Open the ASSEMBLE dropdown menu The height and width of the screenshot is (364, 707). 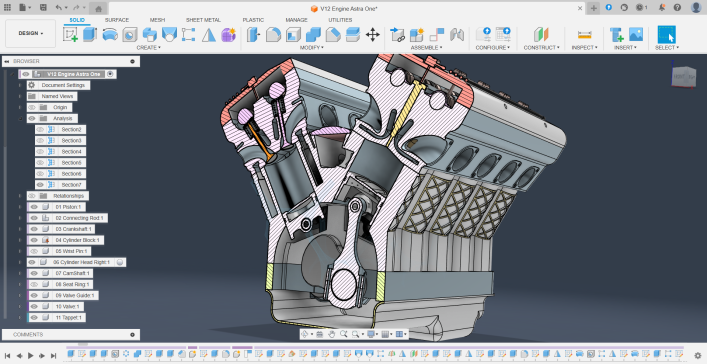427,47
